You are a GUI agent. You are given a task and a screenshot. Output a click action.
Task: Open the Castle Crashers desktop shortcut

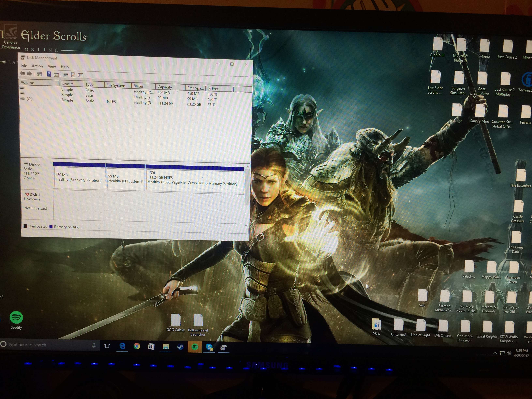point(518,211)
